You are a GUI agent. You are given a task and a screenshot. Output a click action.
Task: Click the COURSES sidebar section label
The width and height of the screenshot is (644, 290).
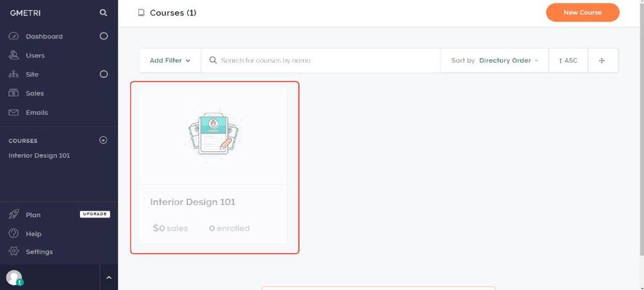[x=23, y=140]
